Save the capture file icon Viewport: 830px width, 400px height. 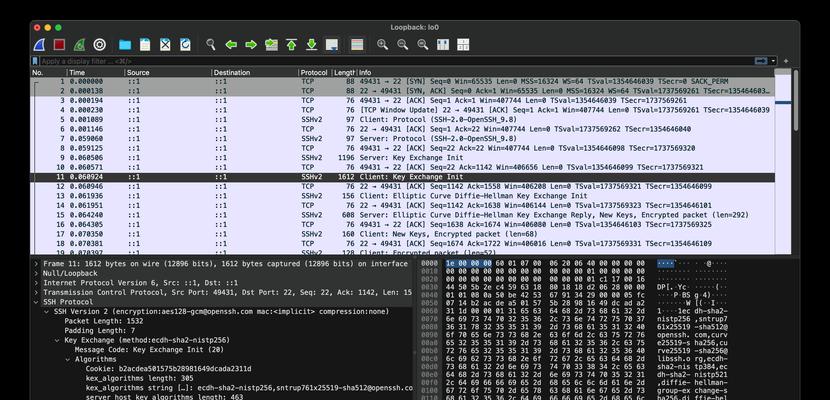145,45
